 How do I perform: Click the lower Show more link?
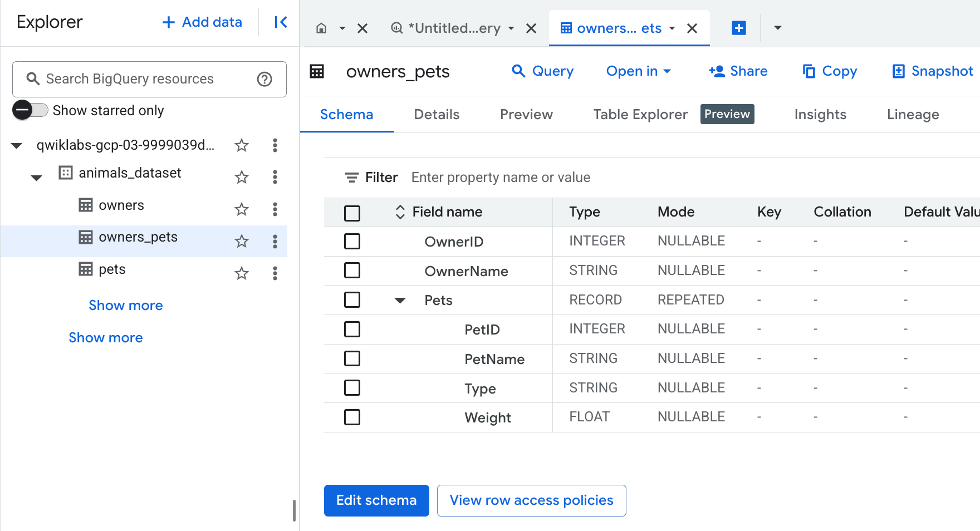coord(106,338)
